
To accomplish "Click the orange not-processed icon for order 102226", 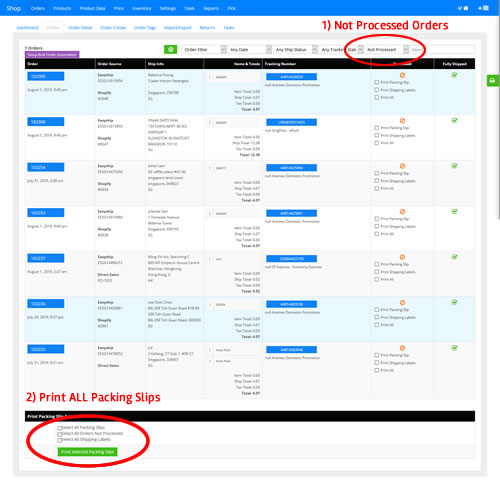I will [402, 303].
